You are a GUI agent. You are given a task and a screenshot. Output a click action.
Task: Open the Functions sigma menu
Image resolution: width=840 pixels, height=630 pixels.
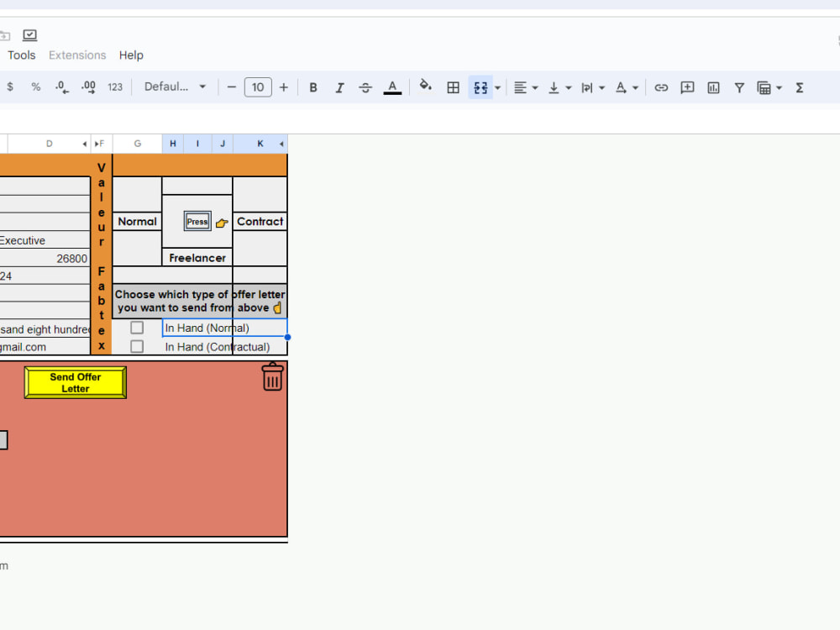click(800, 87)
